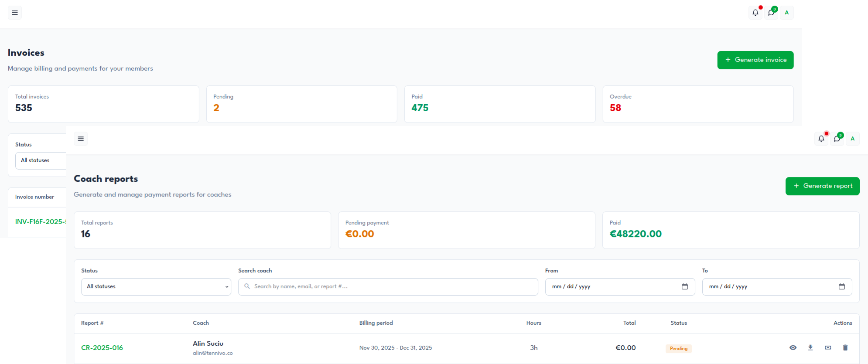Open All statuses dropdown on Invoices page
The image size is (868, 364).
(41, 160)
